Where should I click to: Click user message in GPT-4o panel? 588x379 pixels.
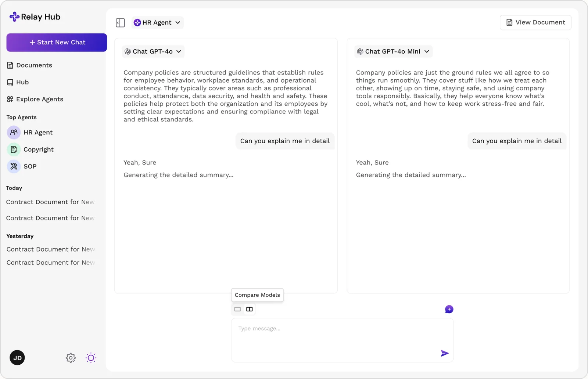pyautogui.click(x=285, y=141)
